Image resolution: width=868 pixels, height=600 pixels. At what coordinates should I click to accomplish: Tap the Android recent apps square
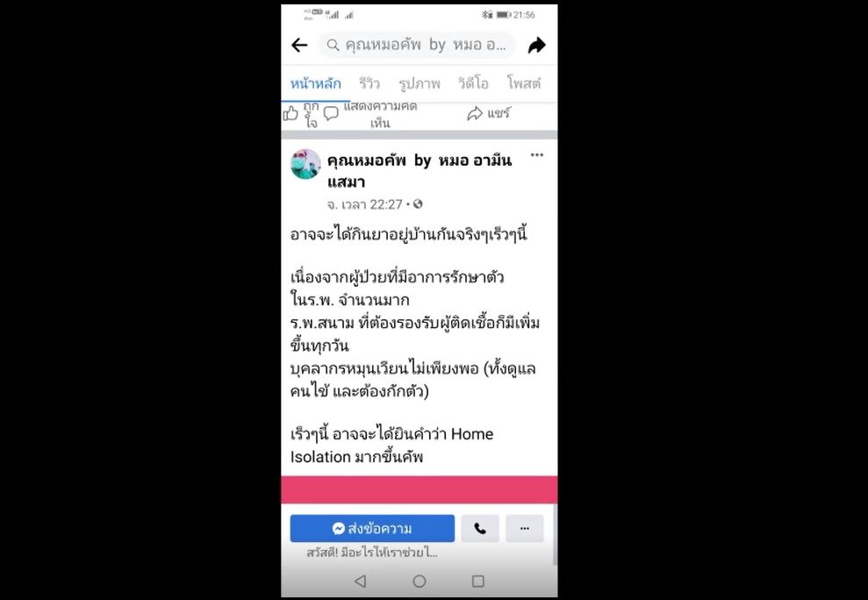[x=478, y=582]
